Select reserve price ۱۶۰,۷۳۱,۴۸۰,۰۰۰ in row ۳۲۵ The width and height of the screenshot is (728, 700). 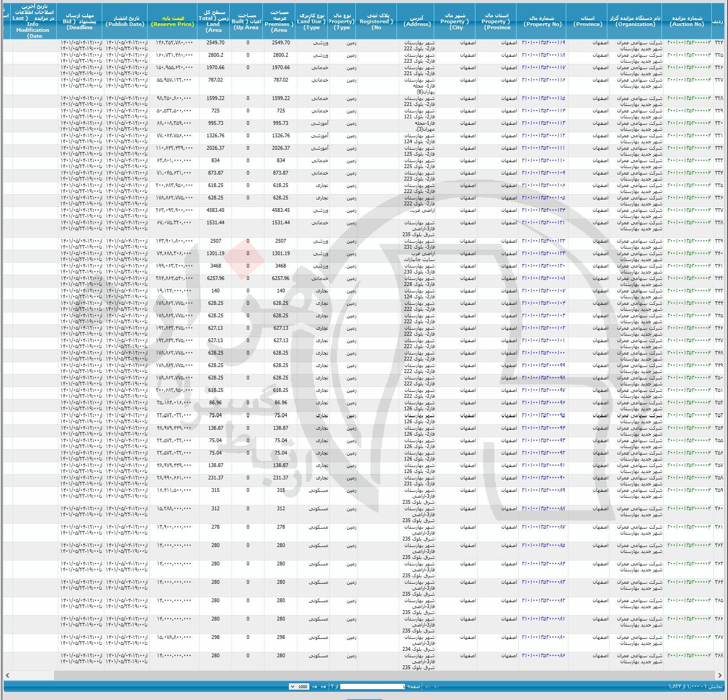coord(174,55)
